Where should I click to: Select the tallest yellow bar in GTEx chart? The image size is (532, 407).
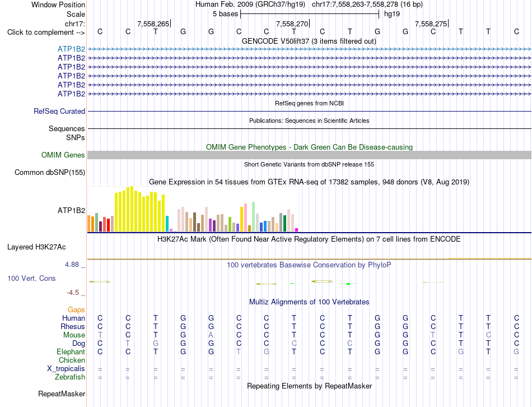(132, 209)
